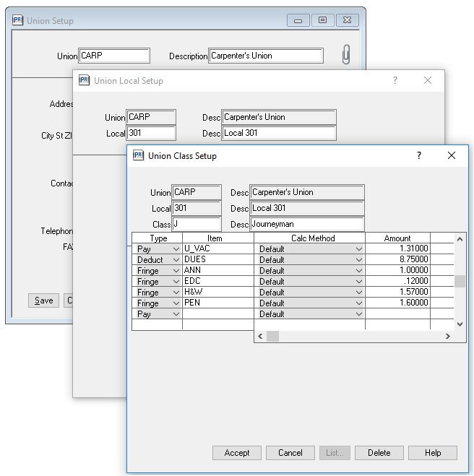The image size is (474, 476).
Task: Open Type dropdown for the ANN row
Action: 176,271
